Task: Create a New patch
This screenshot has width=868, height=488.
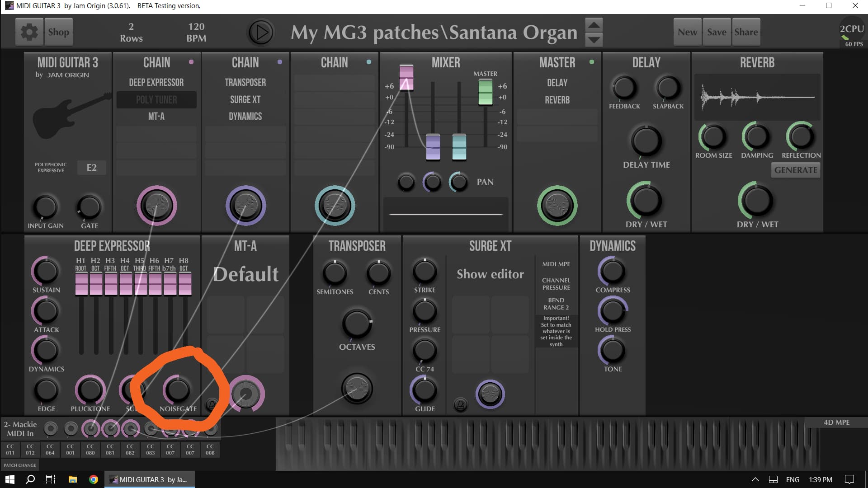Action: pyautogui.click(x=687, y=32)
